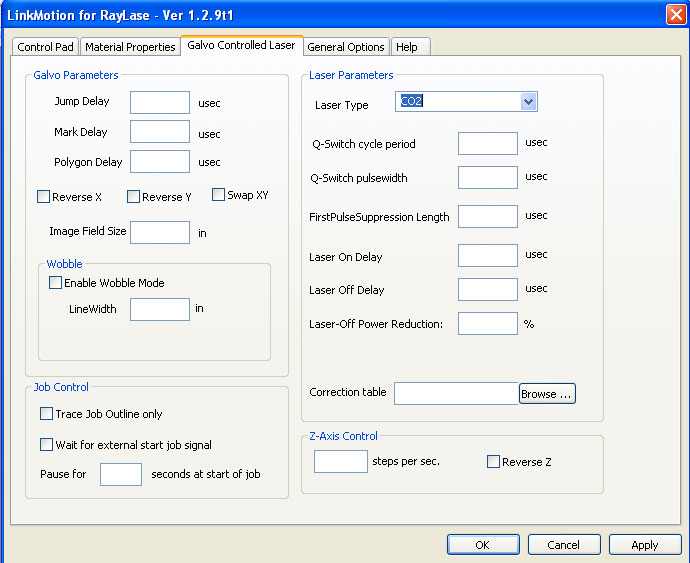Select the FirstPulseSuppression Length field
The height and width of the screenshot is (563, 690).
[x=488, y=217]
